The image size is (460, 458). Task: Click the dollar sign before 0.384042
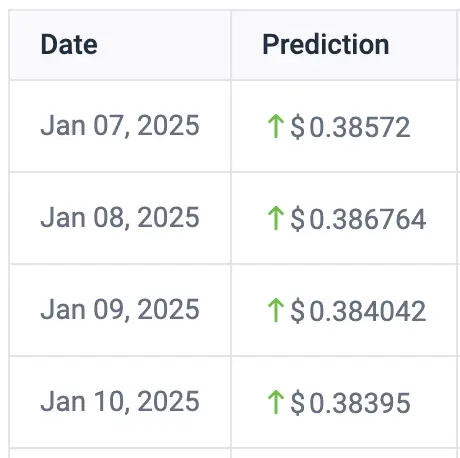tap(297, 311)
